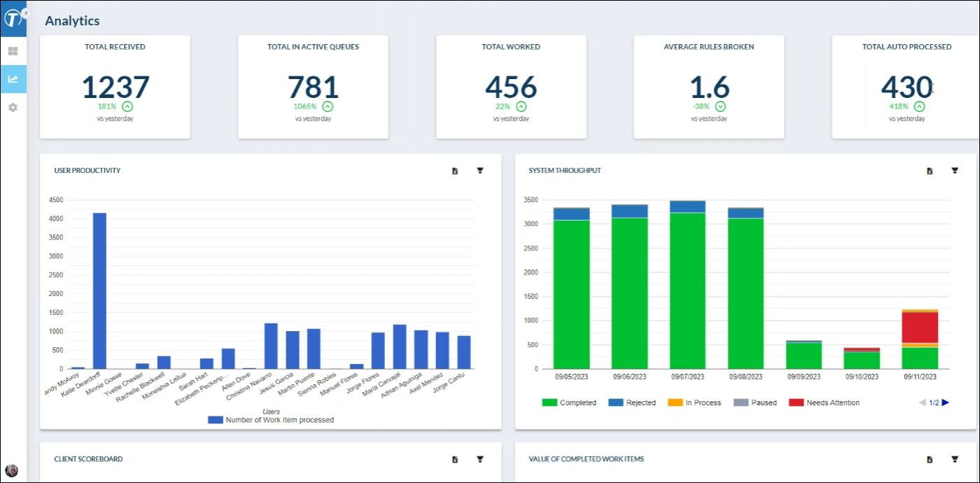Viewport: 980px width, 483px height.
Task: Click the Total Received card
Action: [x=115, y=87]
